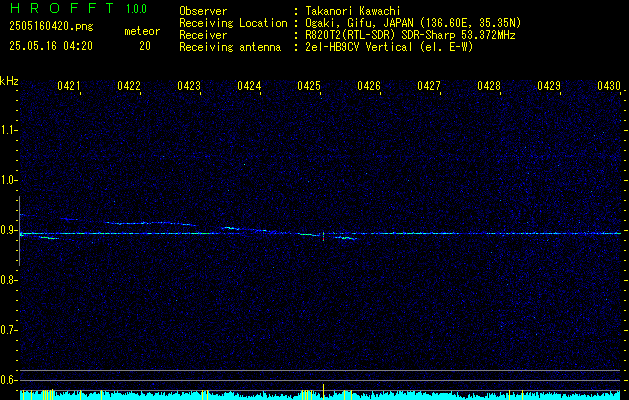
Task: Click the tall yellow power spike in bottom graph
Action: coord(323,391)
